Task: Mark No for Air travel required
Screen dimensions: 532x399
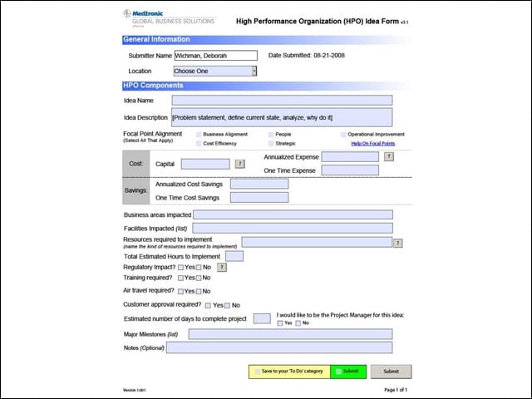Action: (x=199, y=292)
